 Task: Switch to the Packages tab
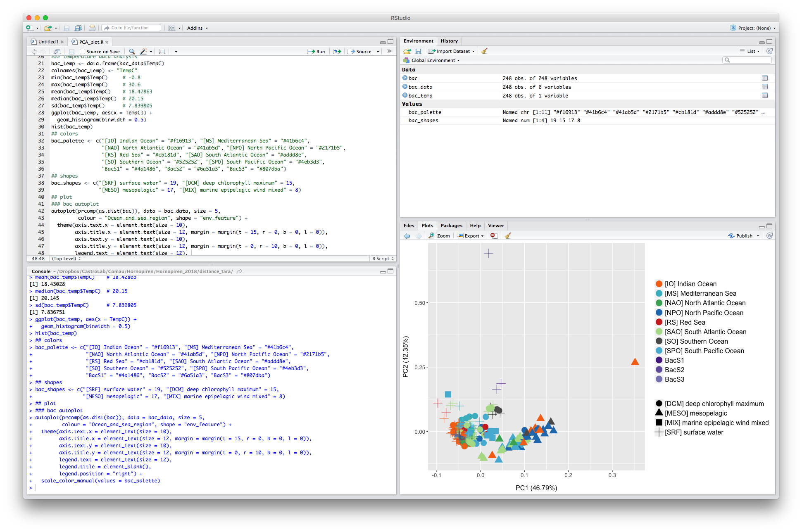click(x=451, y=226)
